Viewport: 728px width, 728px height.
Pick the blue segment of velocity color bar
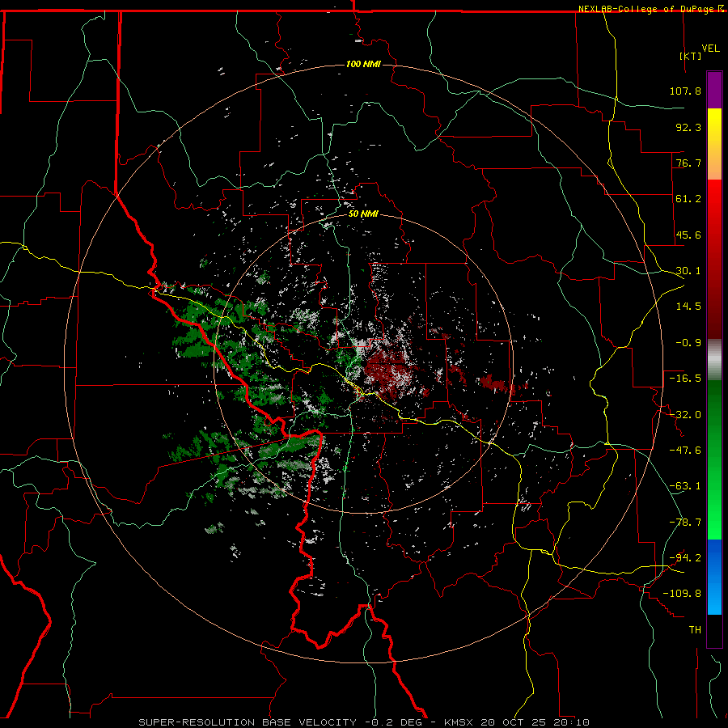(714, 577)
